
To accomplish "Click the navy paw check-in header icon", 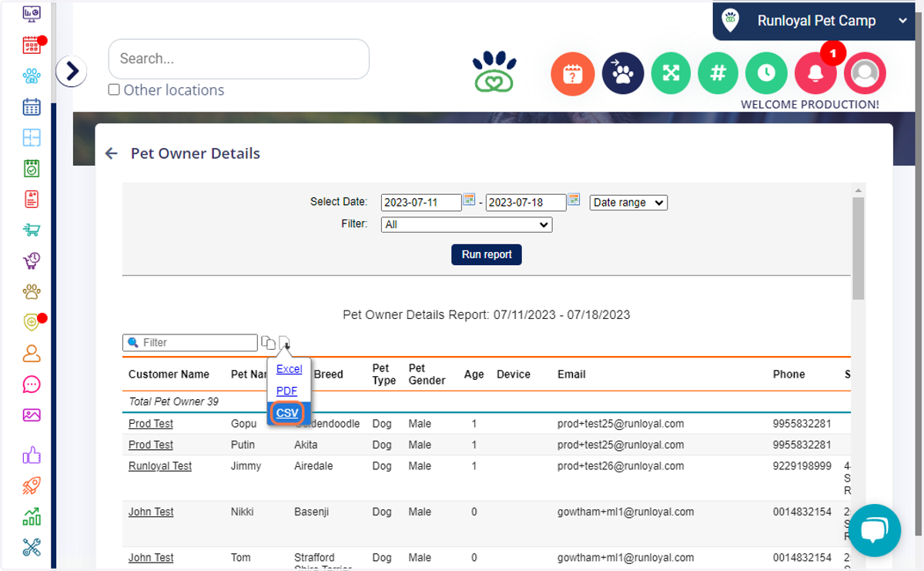I will 622,74.
